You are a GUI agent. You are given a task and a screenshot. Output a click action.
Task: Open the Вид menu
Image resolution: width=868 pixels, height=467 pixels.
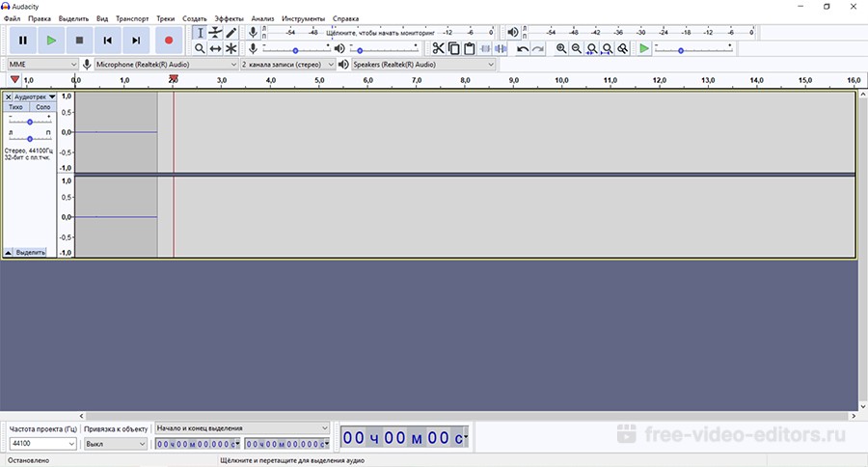point(102,18)
